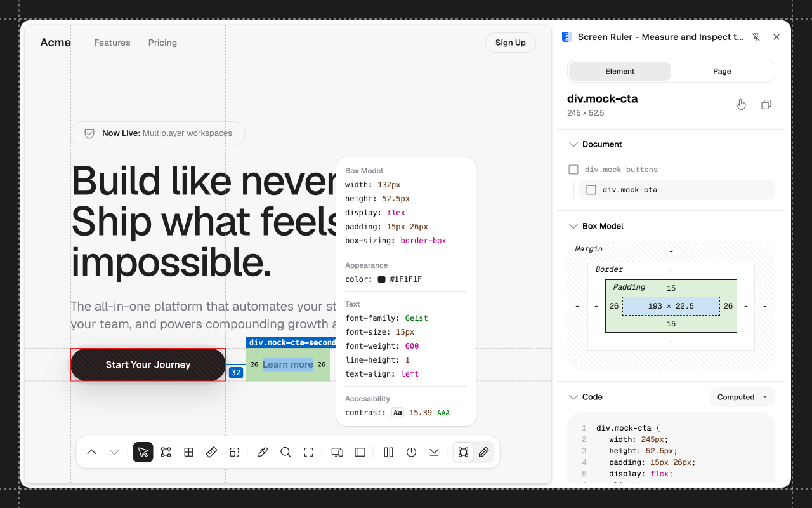Viewport: 812px width, 508px height.
Task: Click the copy icon beside div.mock-cta heading
Action: [x=766, y=105]
